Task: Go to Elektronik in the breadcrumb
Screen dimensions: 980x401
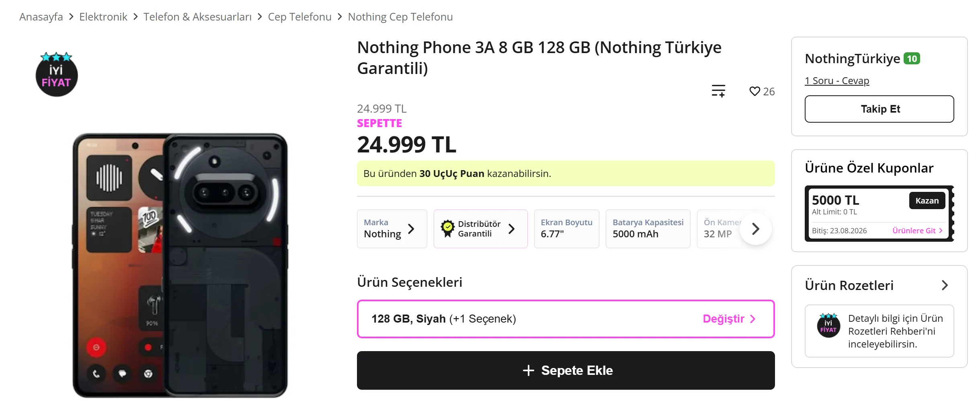Action: pyautogui.click(x=103, y=17)
